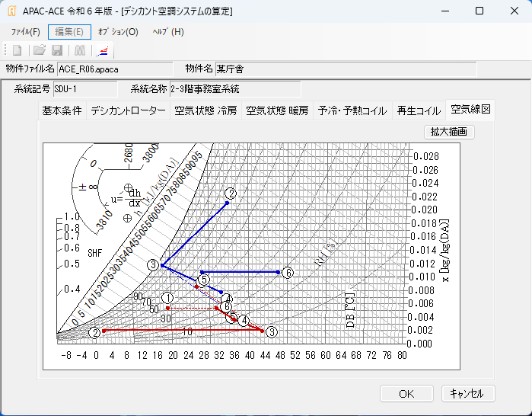
Task: Switch to the 基本条件 tab
Action: point(62,110)
